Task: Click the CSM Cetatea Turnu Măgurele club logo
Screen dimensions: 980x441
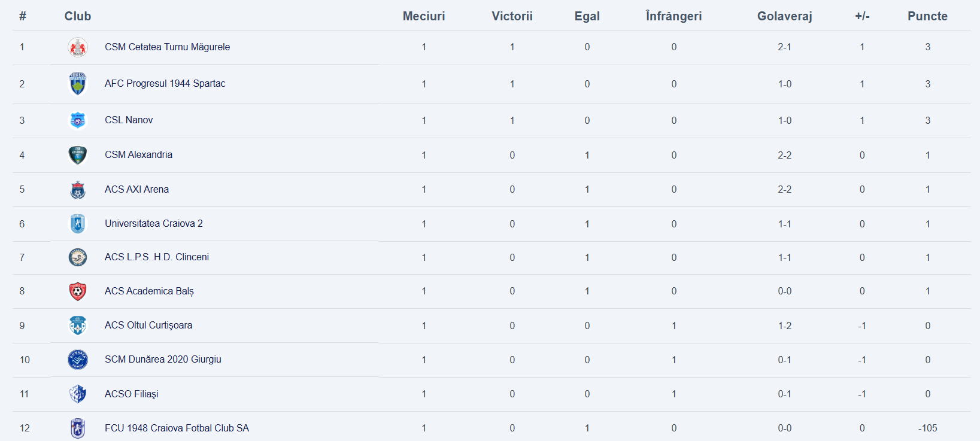Action: pyautogui.click(x=78, y=47)
